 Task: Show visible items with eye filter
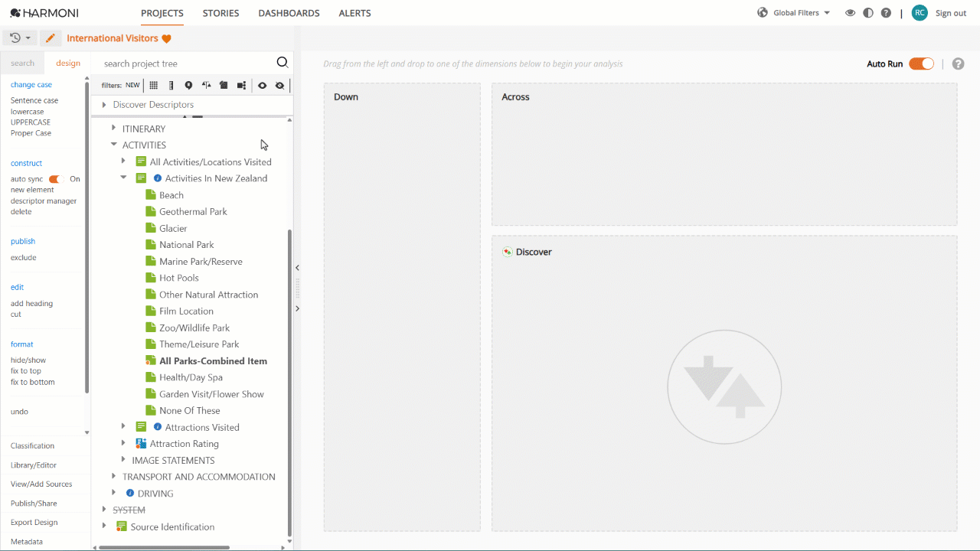point(262,86)
